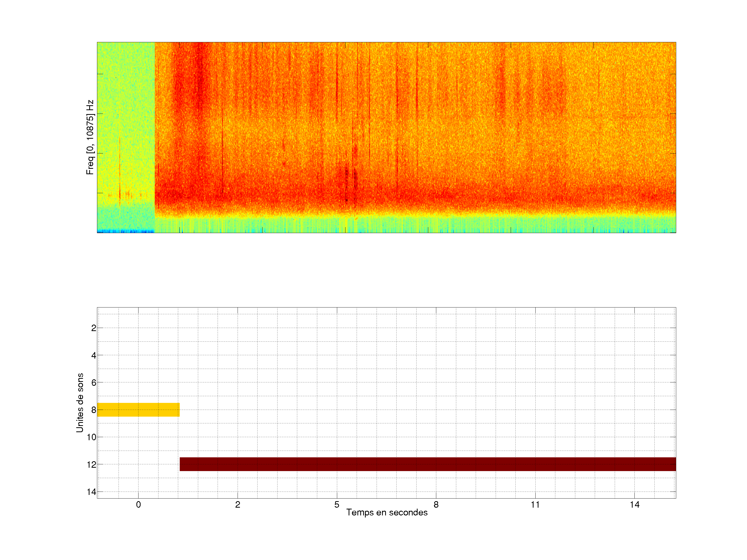Click y-axis tick label 10
Screen dimensions: 747x560
pos(92,437)
